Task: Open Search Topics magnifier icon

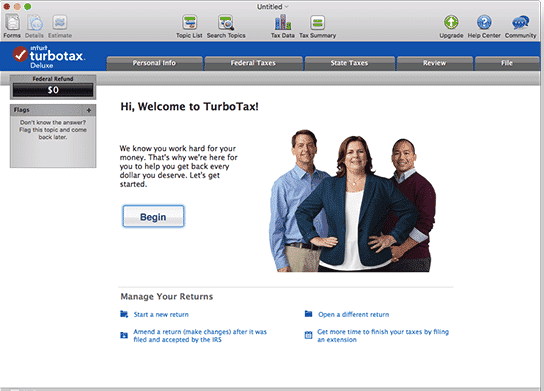Action: (226, 23)
